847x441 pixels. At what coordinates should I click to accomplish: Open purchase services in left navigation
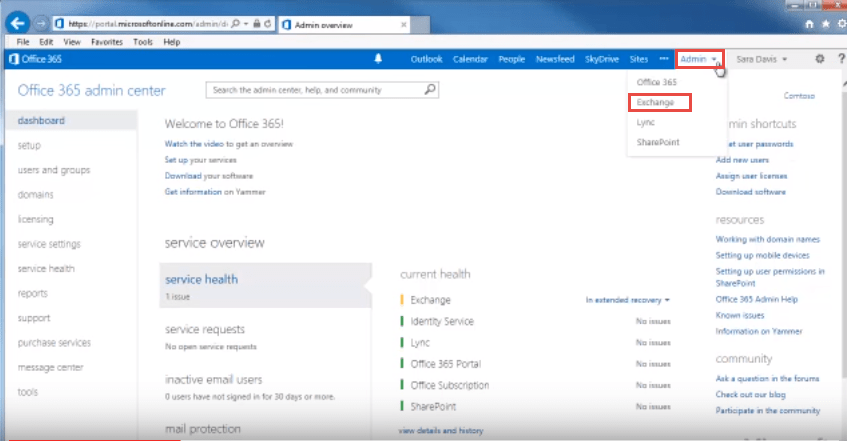(x=55, y=343)
